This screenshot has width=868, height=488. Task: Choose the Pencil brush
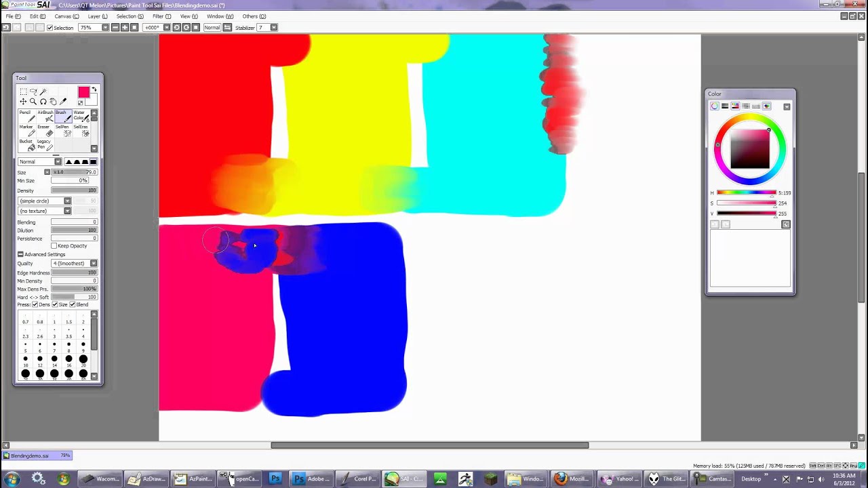click(x=26, y=116)
